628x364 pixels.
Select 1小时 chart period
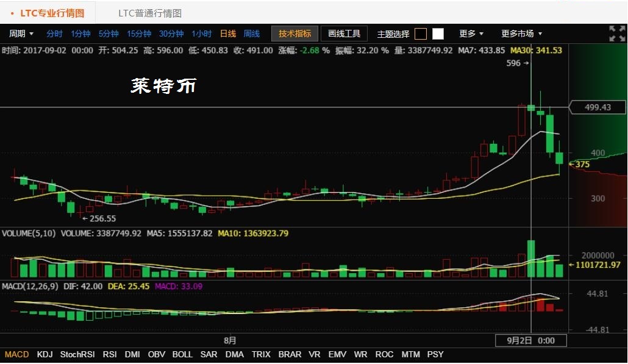(x=201, y=34)
